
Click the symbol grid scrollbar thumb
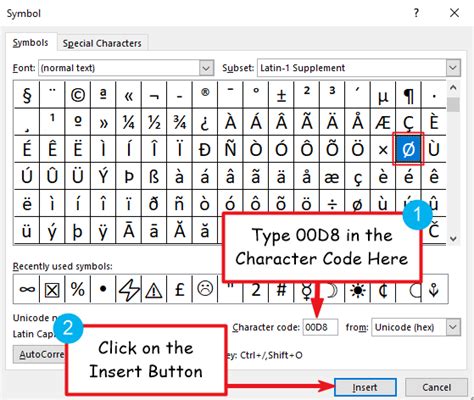[453, 105]
